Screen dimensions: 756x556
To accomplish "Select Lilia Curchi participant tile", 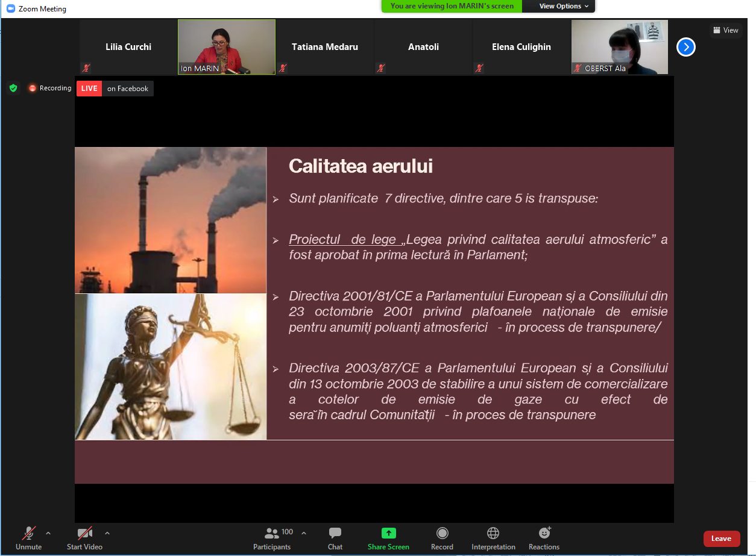I will 128,47.
